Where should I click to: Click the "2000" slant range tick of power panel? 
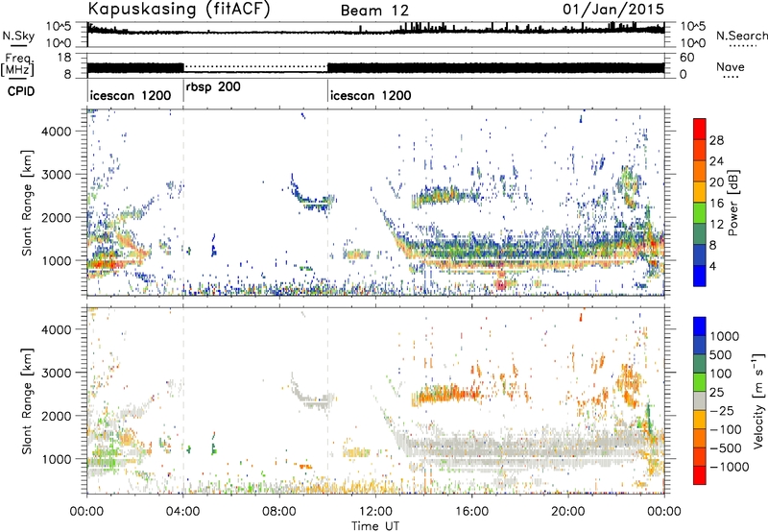56,218
